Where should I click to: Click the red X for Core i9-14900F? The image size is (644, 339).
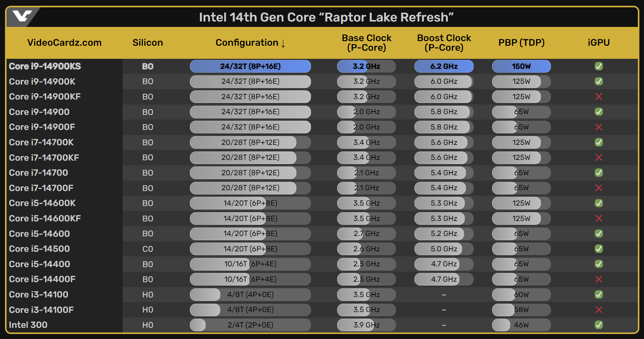tap(599, 127)
